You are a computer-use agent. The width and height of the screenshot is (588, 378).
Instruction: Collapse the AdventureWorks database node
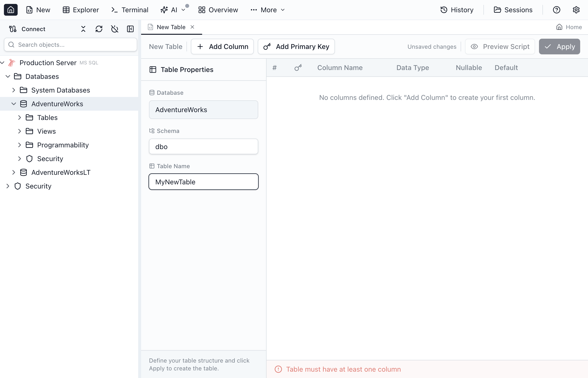(14, 104)
